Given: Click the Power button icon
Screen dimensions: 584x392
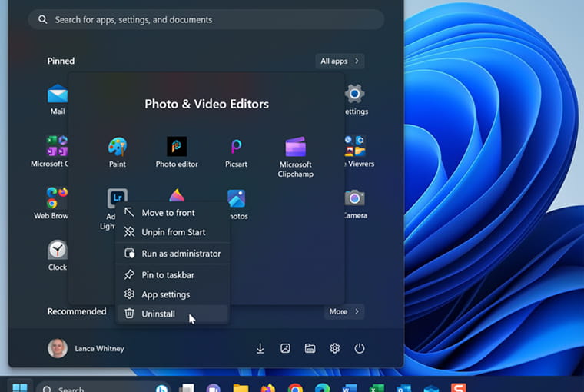Looking at the screenshot, I should coord(360,348).
